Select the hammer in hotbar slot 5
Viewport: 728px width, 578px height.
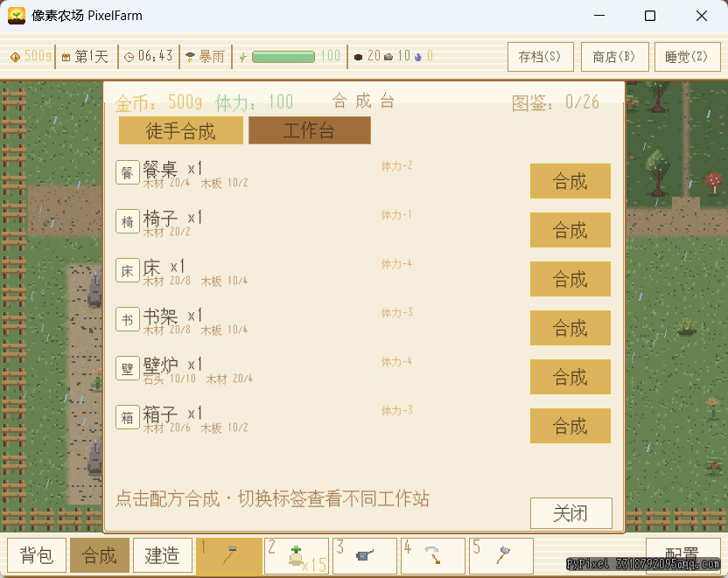pyautogui.click(x=501, y=556)
